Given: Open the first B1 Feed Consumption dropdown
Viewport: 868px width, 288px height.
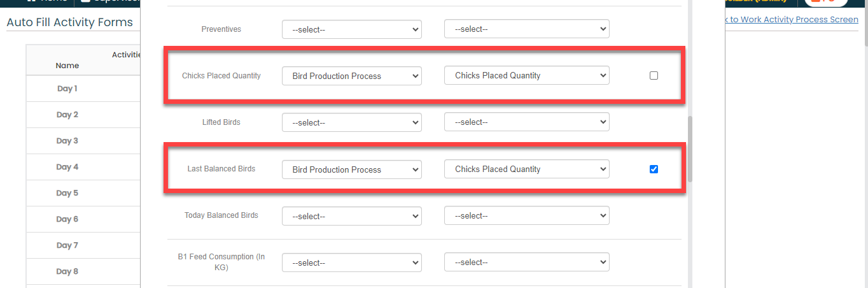Looking at the screenshot, I should (x=351, y=263).
